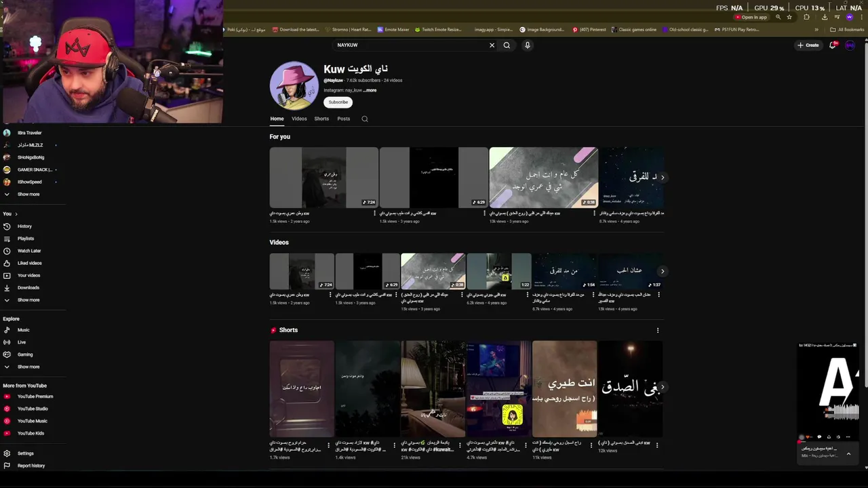Open Classic games online bookmark
The image size is (868, 488).
tap(634, 30)
